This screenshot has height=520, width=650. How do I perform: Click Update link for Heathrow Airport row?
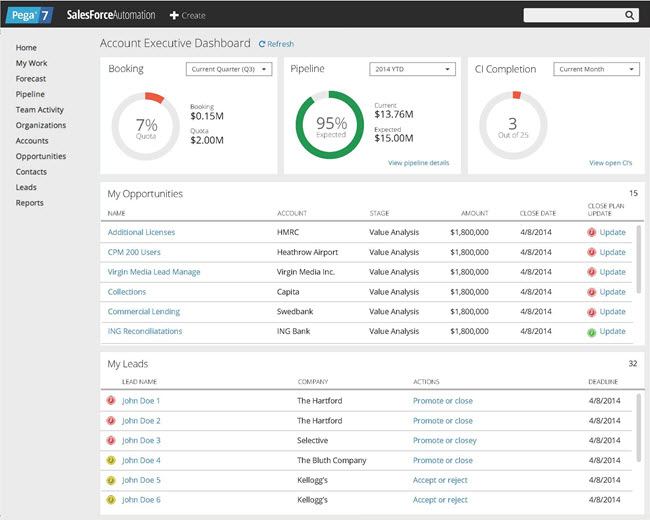click(x=612, y=252)
